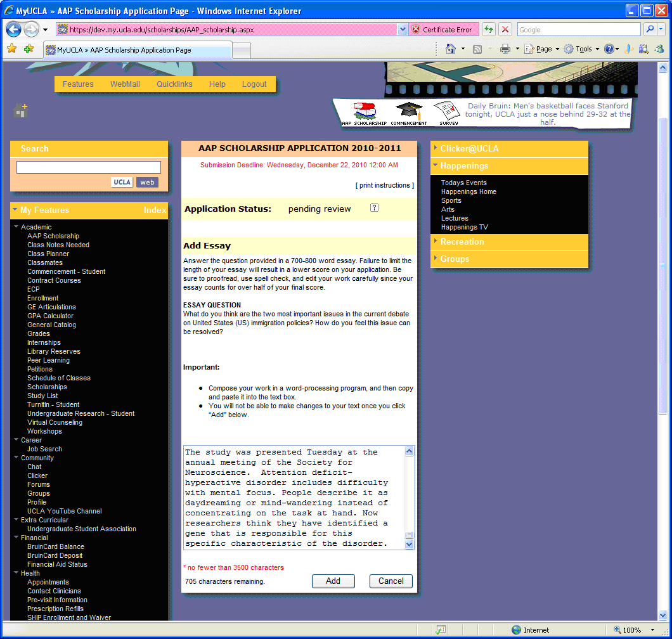This screenshot has height=639, width=672.
Task: Open the Favorites star icon
Action: (11, 49)
